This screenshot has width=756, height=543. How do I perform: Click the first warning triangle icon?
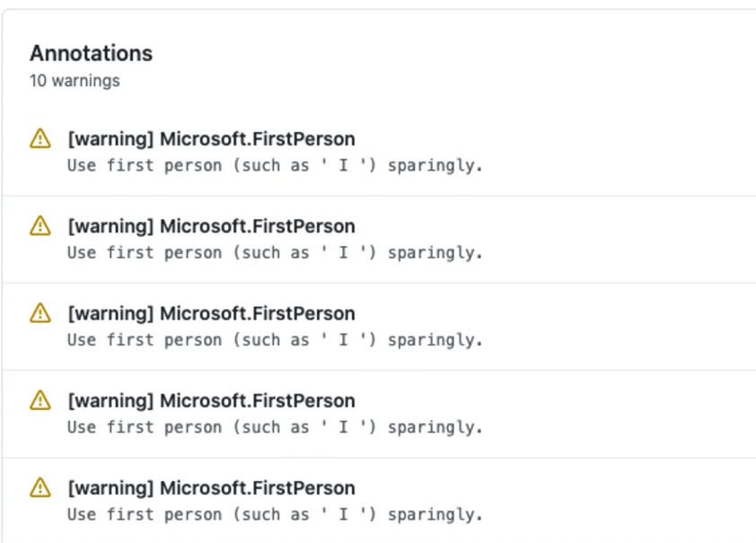click(x=40, y=138)
